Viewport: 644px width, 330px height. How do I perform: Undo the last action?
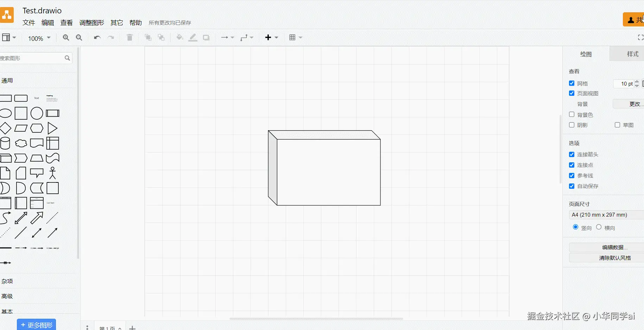click(97, 37)
